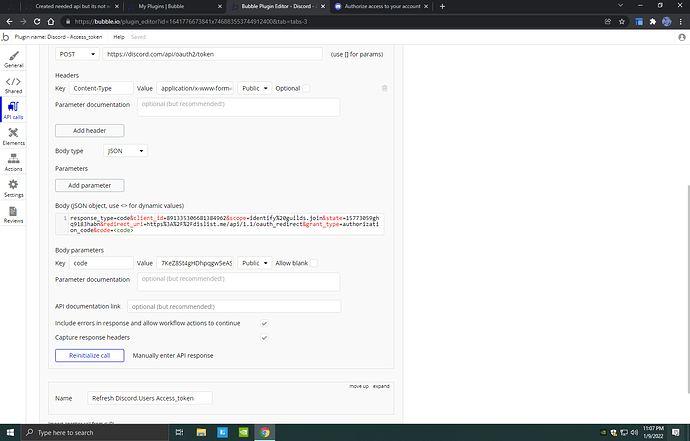The image size is (690, 441).
Task: Open the user account avatar icon
Action: pos(682,37)
